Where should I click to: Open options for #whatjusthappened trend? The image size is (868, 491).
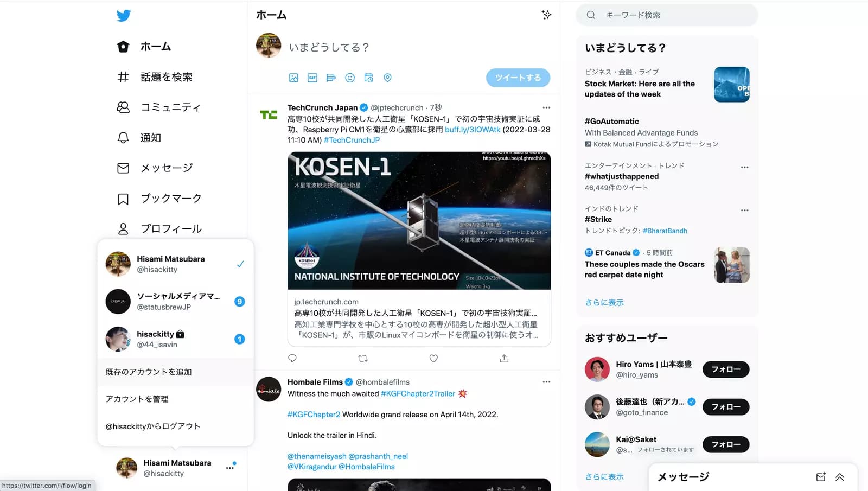pyautogui.click(x=744, y=167)
